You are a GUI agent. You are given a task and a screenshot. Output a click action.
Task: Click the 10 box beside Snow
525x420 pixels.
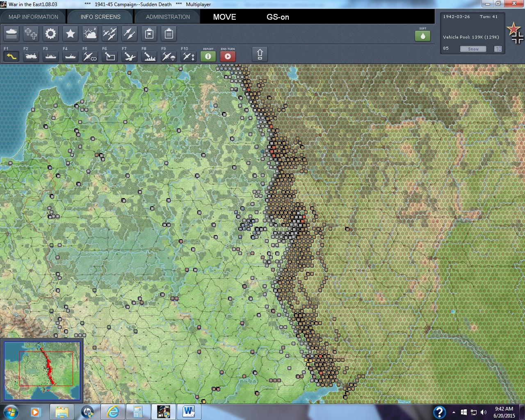pos(498,49)
